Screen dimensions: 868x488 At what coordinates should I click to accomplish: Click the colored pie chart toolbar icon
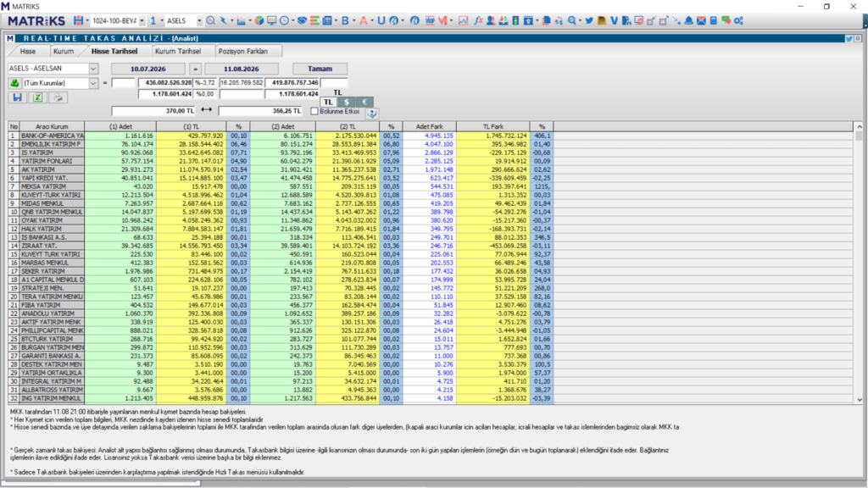coord(259,20)
